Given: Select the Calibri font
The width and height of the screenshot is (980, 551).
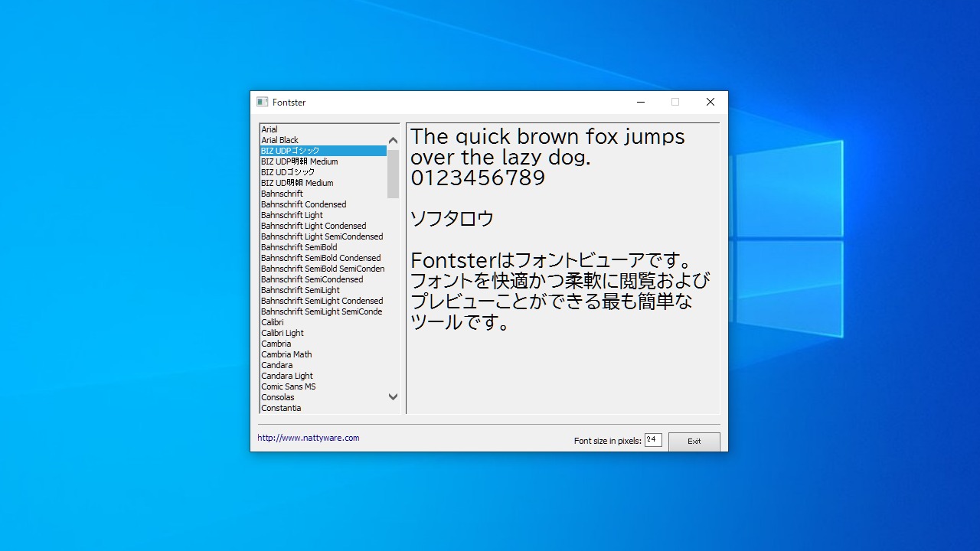Looking at the screenshot, I should point(323,322).
